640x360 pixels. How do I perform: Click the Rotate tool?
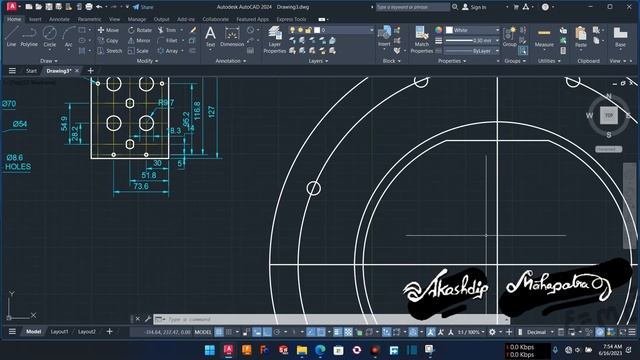point(140,30)
